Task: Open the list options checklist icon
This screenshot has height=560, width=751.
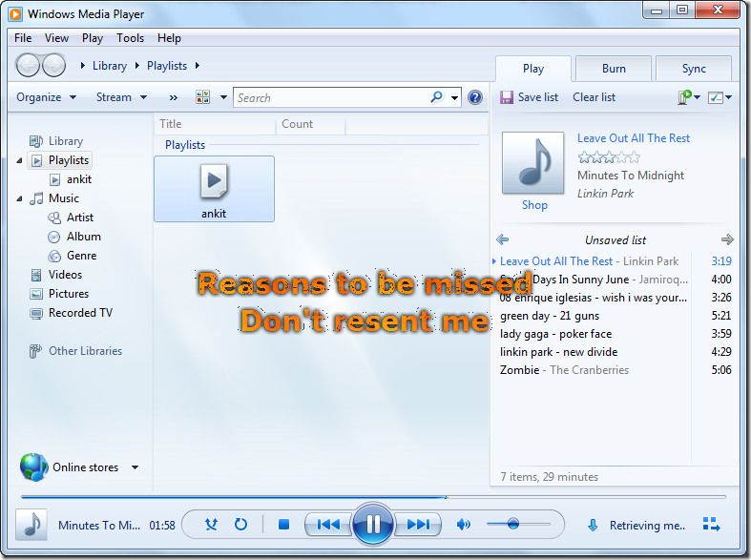Action: pos(716,97)
